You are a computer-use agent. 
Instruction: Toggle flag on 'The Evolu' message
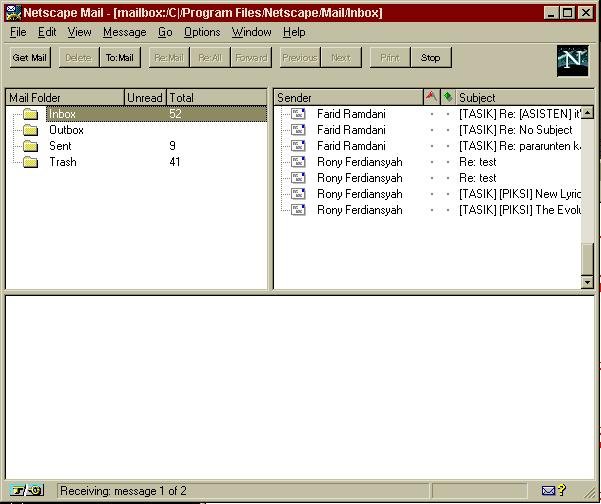coord(432,210)
